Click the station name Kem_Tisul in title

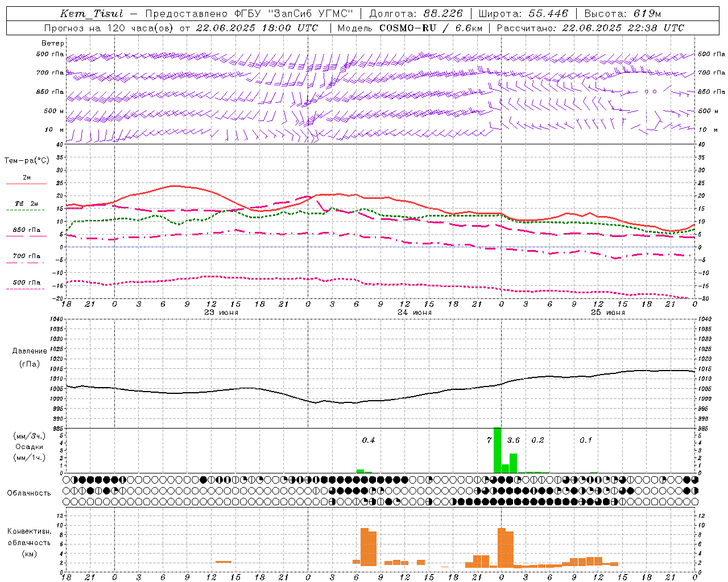click(x=92, y=14)
